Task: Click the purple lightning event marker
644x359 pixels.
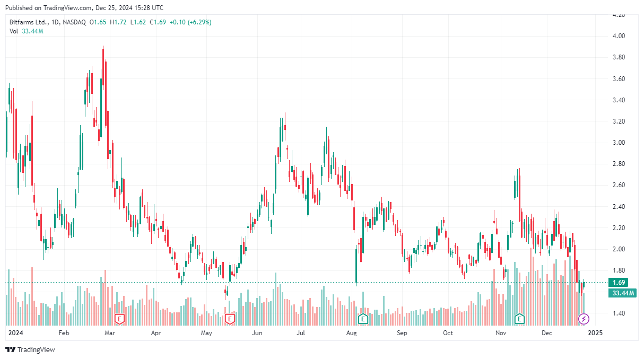Action: (584, 319)
